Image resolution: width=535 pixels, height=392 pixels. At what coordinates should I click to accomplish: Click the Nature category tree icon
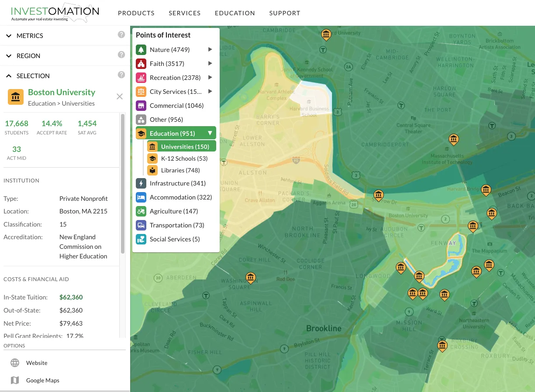(141, 50)
